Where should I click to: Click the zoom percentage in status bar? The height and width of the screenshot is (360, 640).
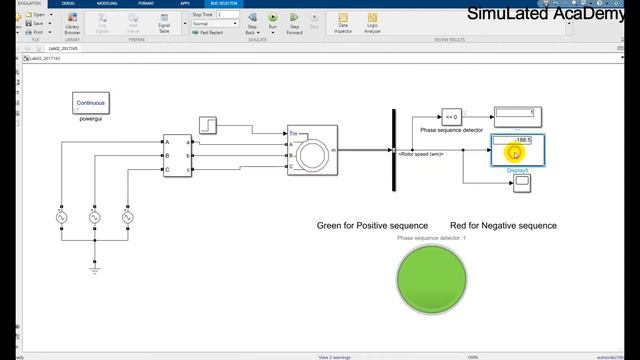point(473,357)
